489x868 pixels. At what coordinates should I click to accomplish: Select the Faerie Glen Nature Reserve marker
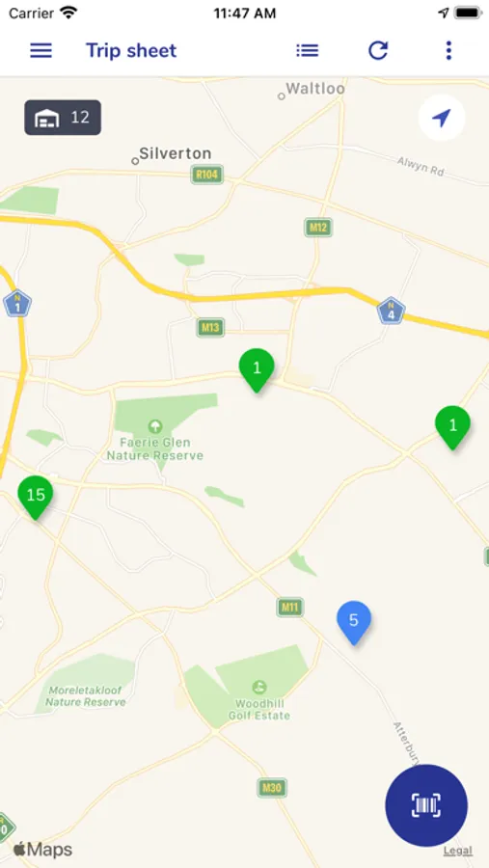(155, 425)
